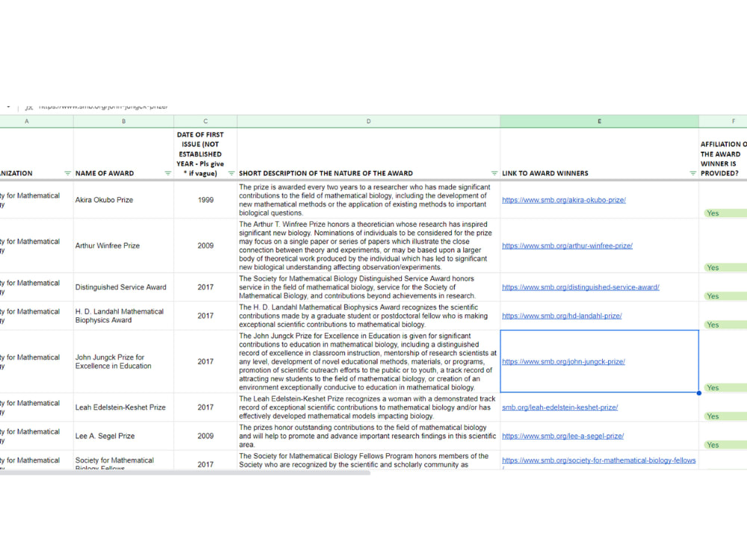Select the AFFILIATION OF THE AWARD WINNER header cell
747x560 pixels.
click(x=723, y=154)
